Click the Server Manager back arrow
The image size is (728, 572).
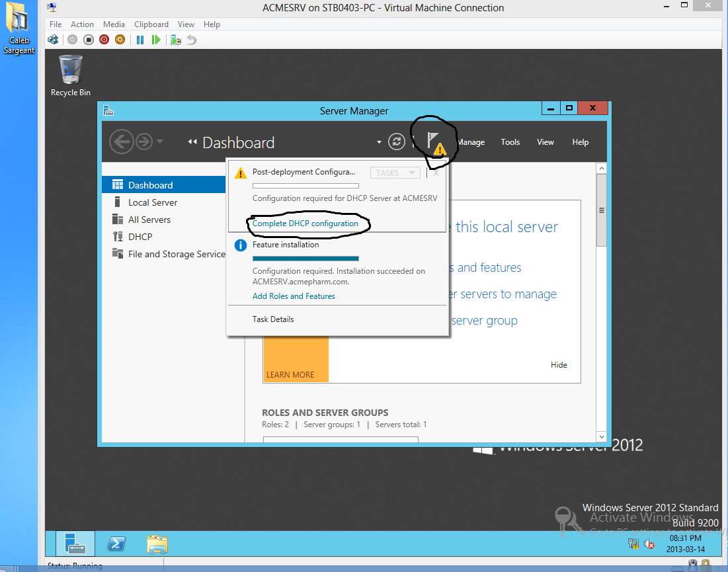point(122,141)
